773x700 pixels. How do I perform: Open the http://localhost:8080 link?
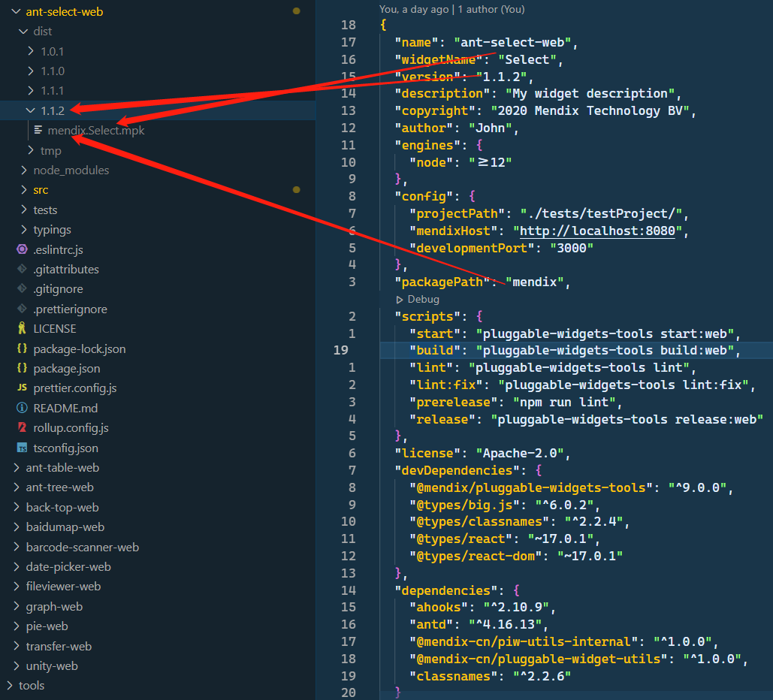coord(596,231)
